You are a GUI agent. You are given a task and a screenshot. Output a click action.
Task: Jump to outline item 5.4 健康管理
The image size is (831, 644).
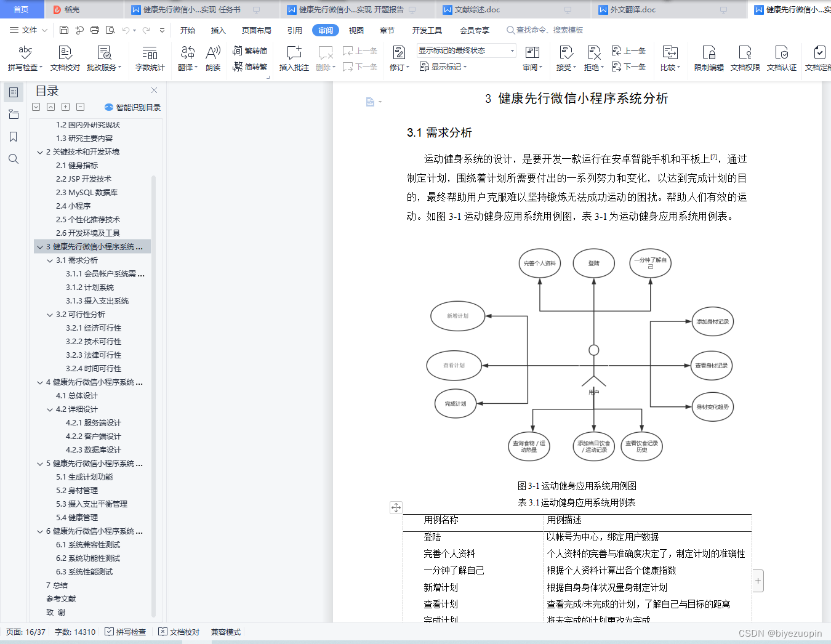point(77,518)
